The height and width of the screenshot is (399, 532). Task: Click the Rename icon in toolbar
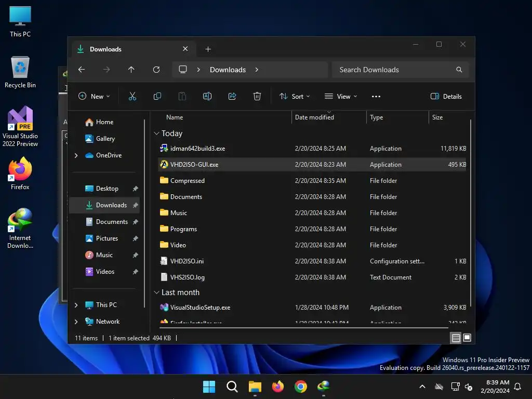click(x=207, y=96)
